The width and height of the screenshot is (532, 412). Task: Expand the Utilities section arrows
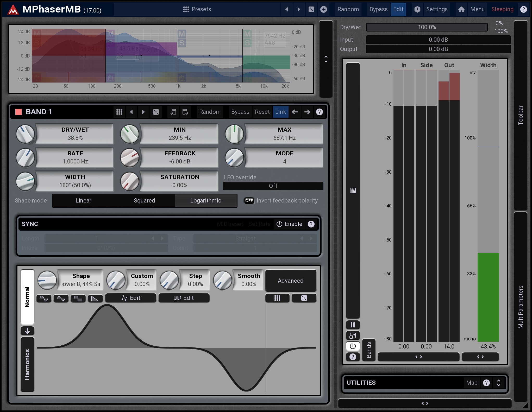498,383
